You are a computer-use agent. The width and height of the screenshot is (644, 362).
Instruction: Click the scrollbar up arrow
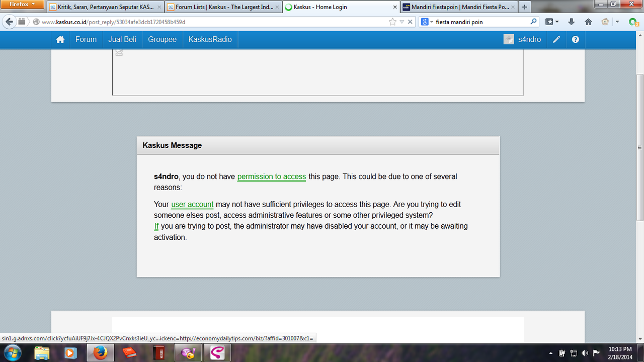(x=640, y=34)
